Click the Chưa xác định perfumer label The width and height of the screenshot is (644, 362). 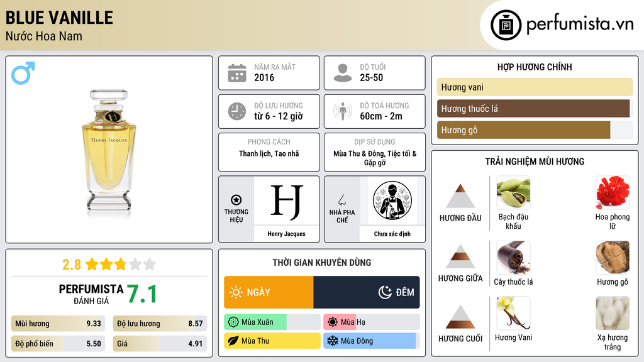click(392, 234)
